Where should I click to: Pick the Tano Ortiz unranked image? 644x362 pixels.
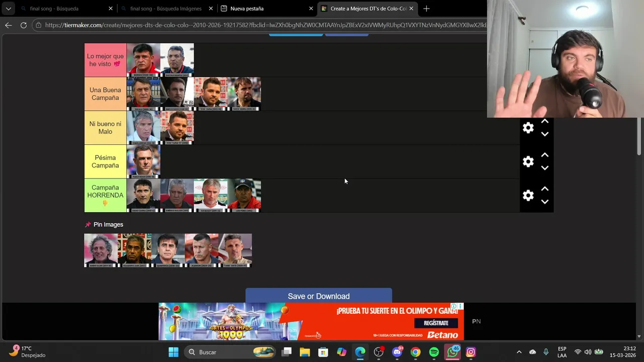(235, 250)
